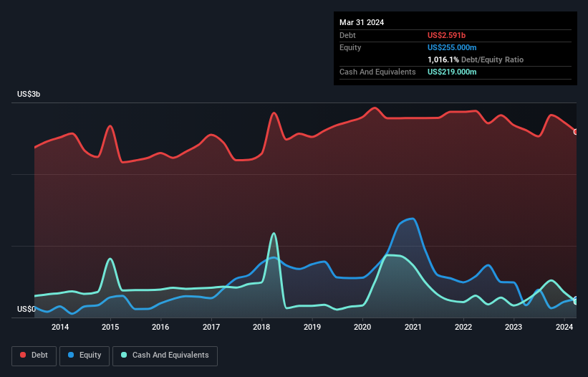Click the 2019 x-axis year label
The image size is (588, 377).
click(x=312, y=327)
